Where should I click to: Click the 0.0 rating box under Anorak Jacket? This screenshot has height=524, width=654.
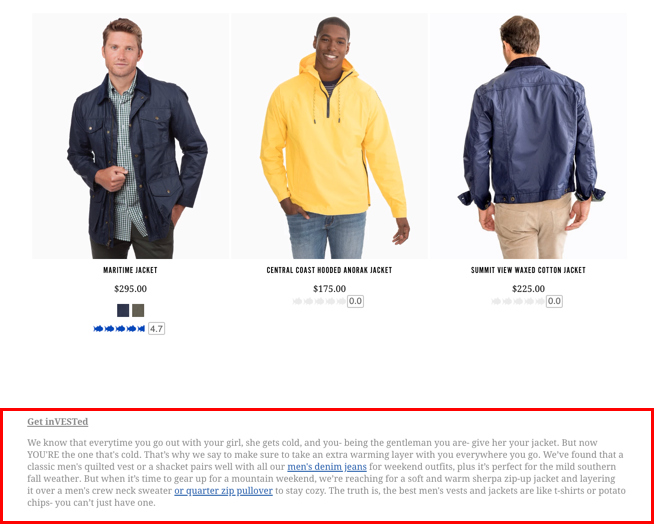[x=355, y=301]
